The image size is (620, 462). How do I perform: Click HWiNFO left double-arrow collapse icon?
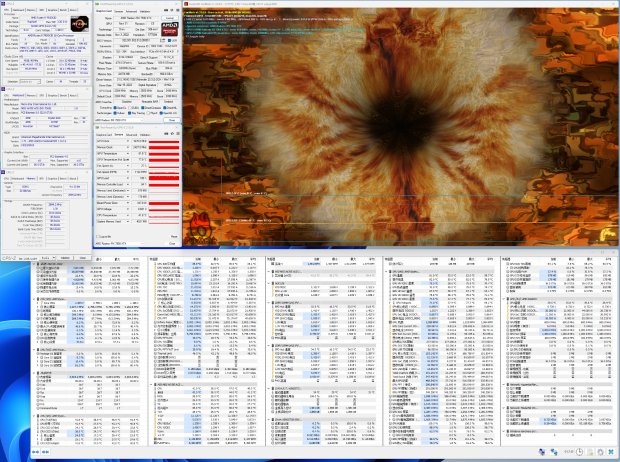click(x=36, y=452)
